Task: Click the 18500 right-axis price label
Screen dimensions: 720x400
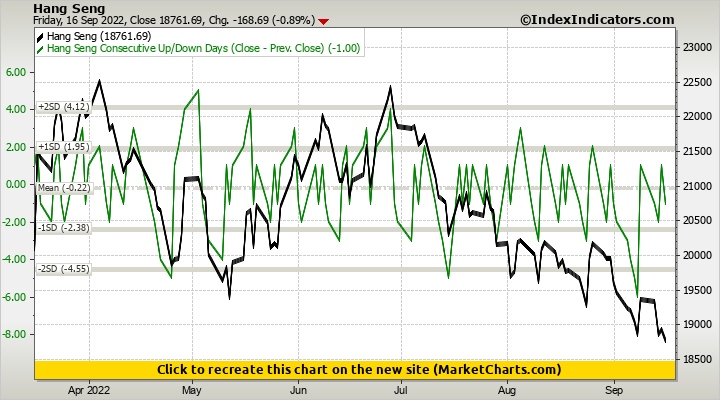Action: click(696, 359)
